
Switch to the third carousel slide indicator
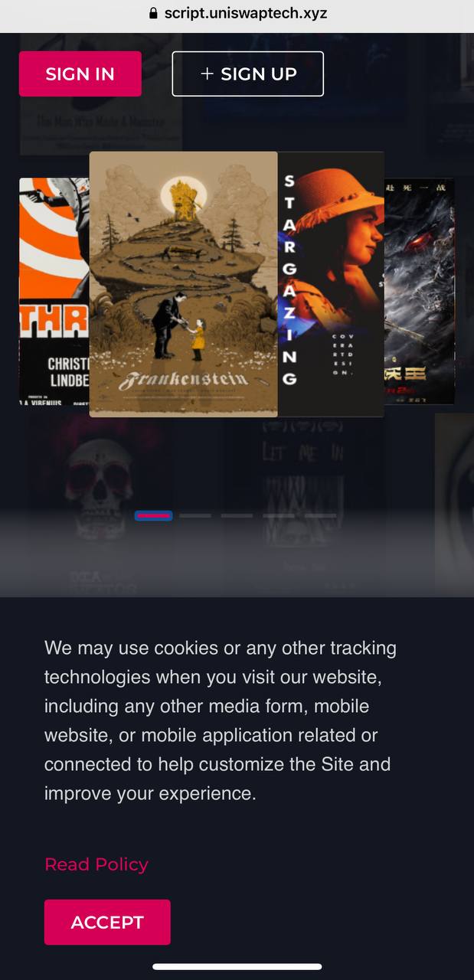[x=237, y=516]
